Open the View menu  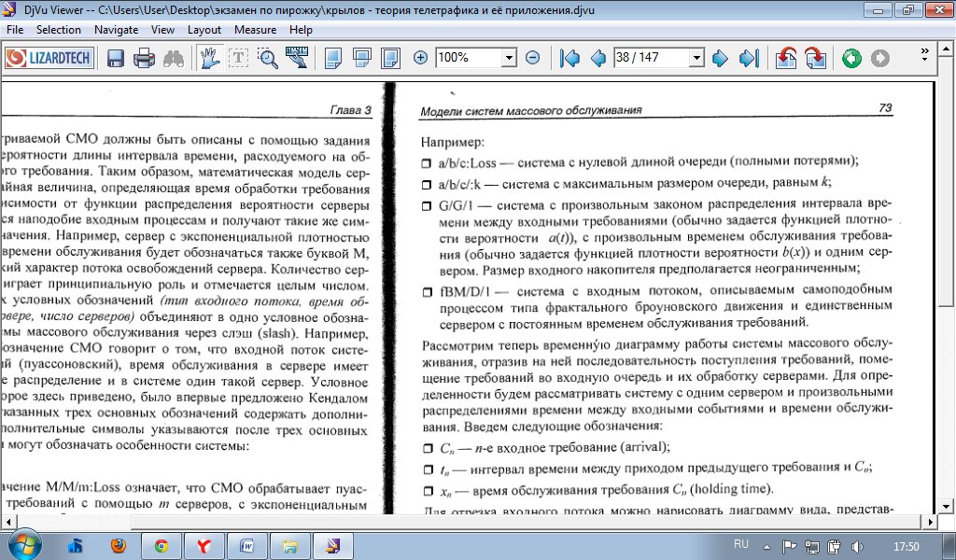tap(162, 30)
